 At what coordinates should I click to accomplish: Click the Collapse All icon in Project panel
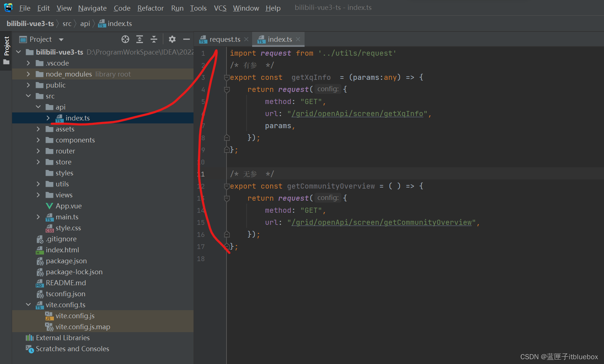click(x=154, y=39)
